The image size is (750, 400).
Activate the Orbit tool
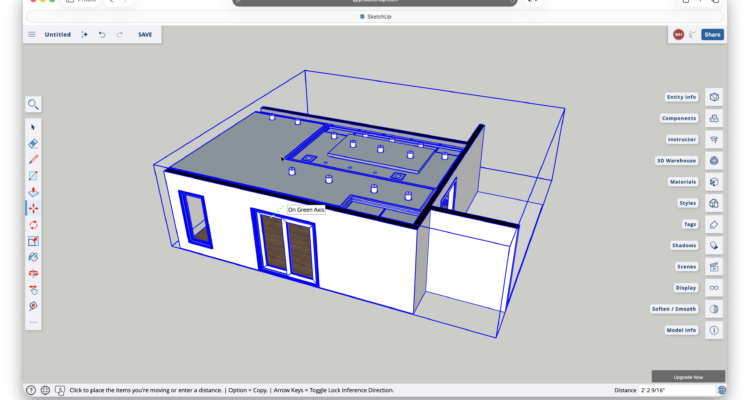33,274
